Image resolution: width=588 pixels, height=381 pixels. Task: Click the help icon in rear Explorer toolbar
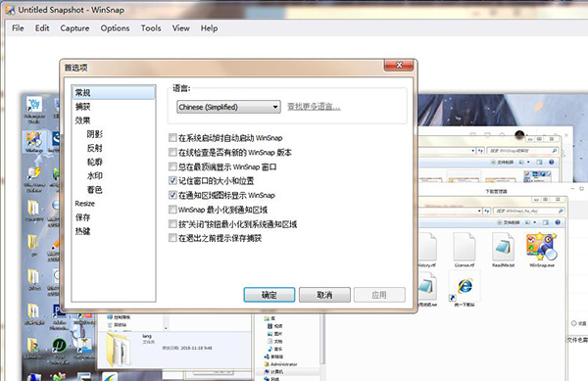pyautogui.click(x=551, y=163)
